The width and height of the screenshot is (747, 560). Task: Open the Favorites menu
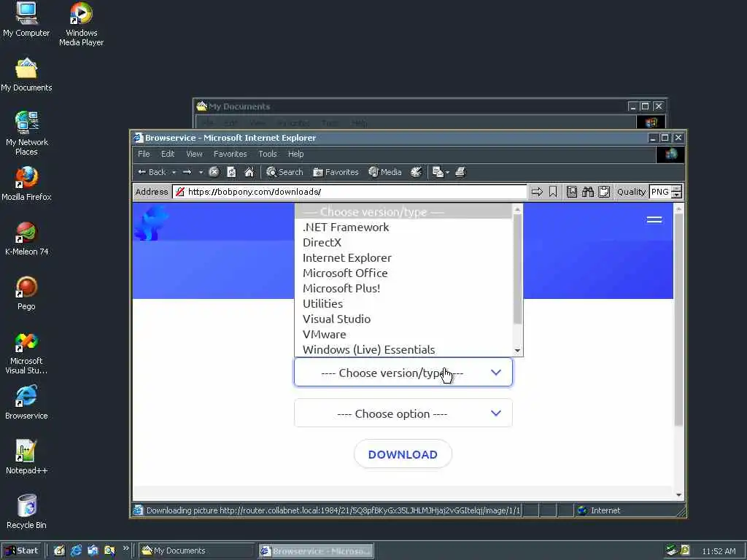pyautogui.click(x=230, y=154)
